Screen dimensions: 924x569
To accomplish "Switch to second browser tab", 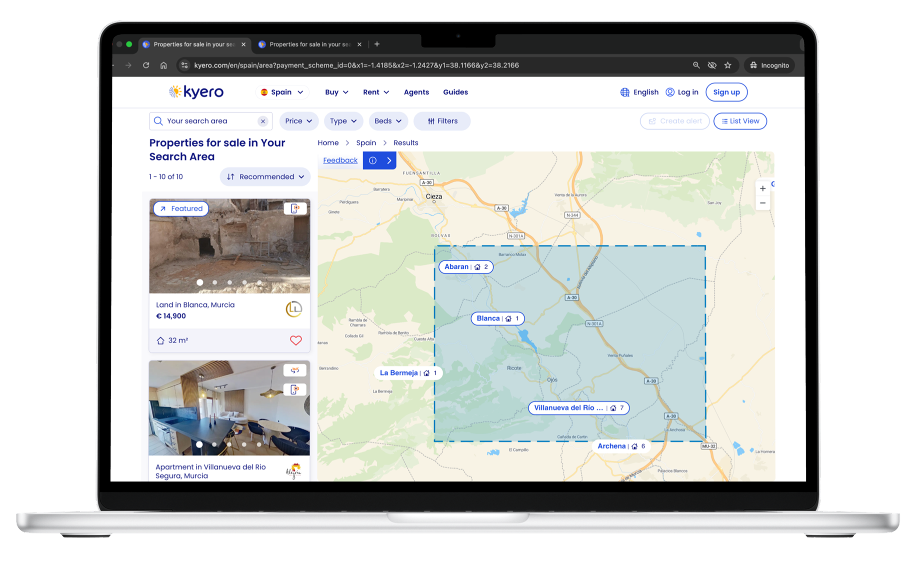I will [310, 44].
